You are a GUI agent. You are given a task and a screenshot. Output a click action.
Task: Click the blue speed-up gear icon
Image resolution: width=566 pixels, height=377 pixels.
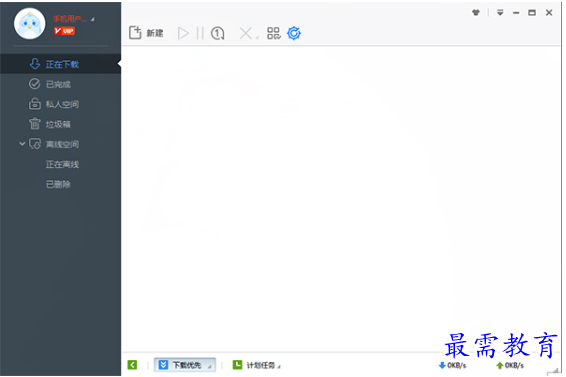coord(294,33)
